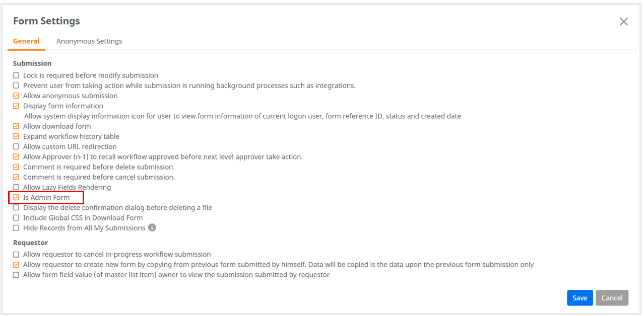Select the General tab

(26, 41)
